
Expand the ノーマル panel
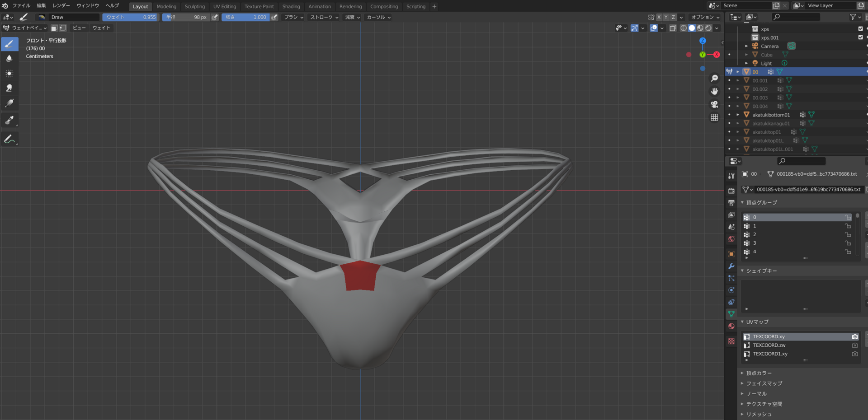[x=756, y=394]
